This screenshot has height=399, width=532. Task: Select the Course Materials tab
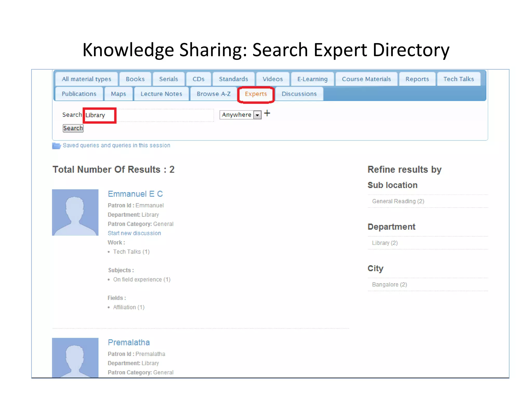(x=366, y=79)
